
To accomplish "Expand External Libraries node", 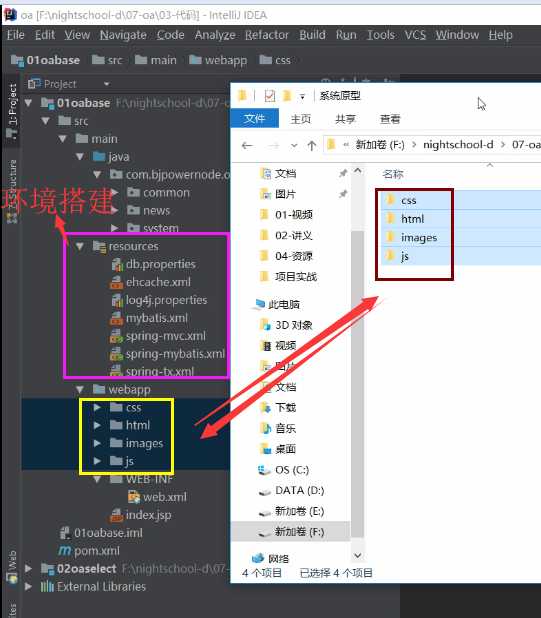I will coord(28,586).
